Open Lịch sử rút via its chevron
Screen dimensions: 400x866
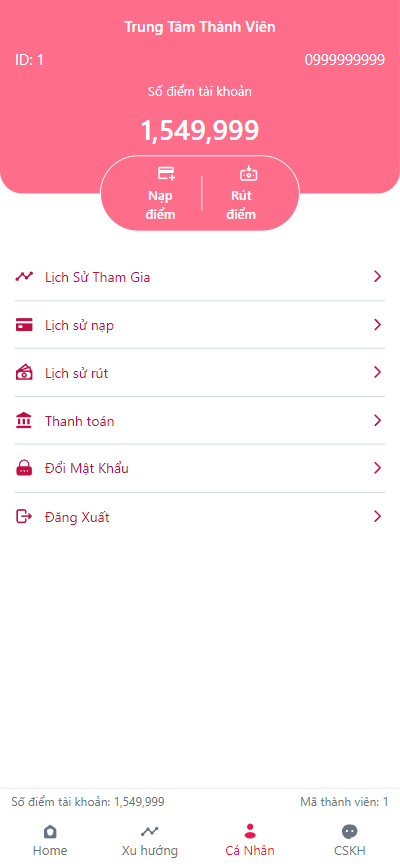377,373
